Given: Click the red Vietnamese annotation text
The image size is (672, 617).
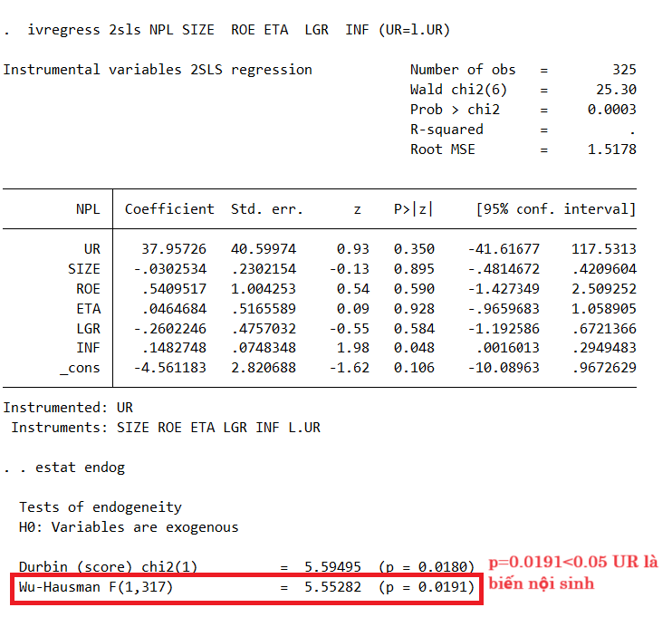Looking at the screenshot, I should 574,573.
